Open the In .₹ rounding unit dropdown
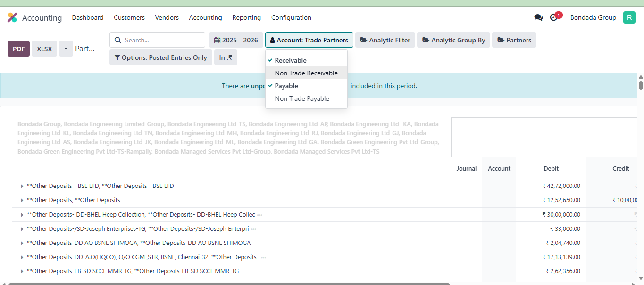 pos(226,57)
